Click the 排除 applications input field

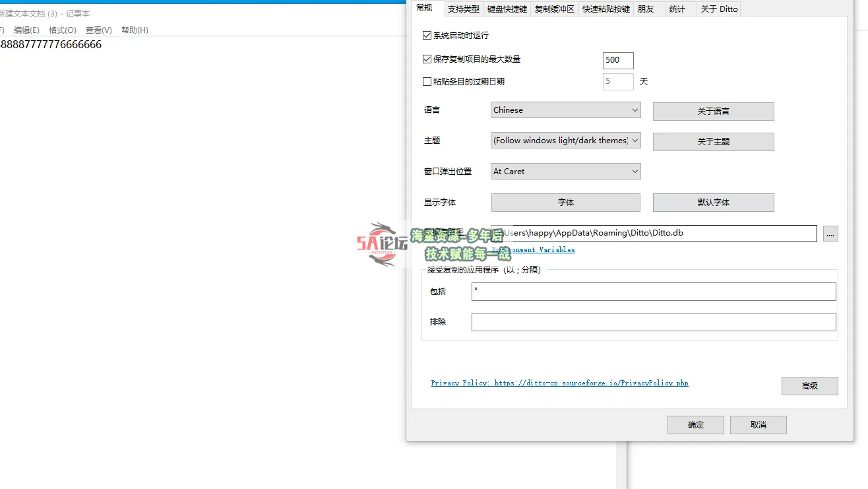[x=654, y=322]
